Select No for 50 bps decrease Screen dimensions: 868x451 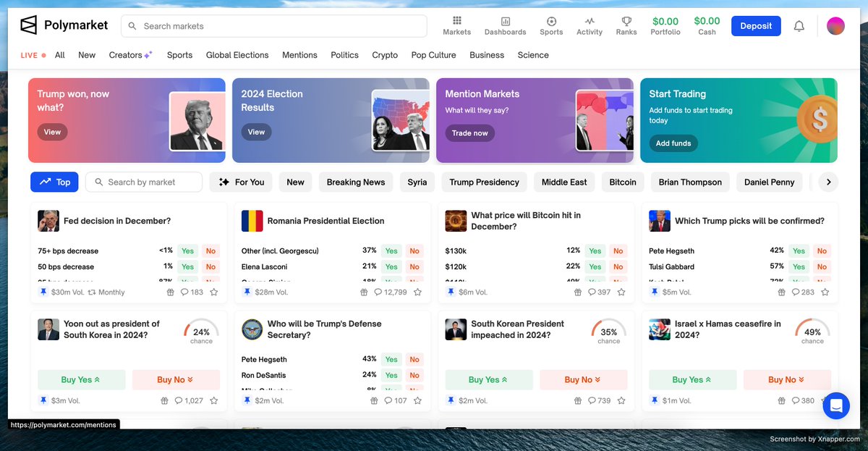(x=210, y=267)
